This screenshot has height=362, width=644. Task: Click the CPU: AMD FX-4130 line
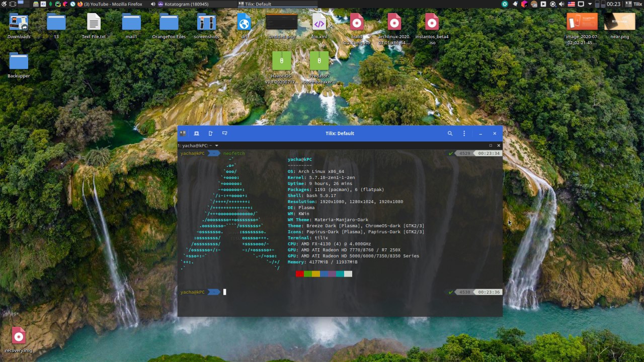(x=330, y=244)
